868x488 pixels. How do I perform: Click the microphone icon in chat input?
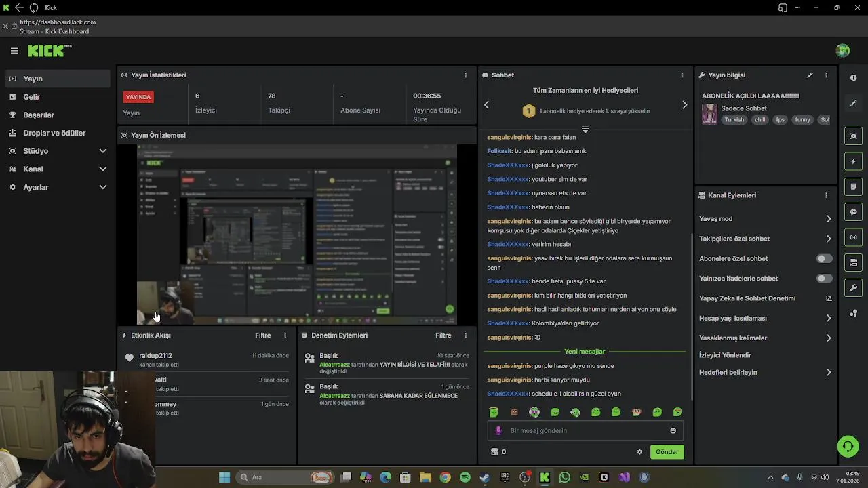coord(498,430)
